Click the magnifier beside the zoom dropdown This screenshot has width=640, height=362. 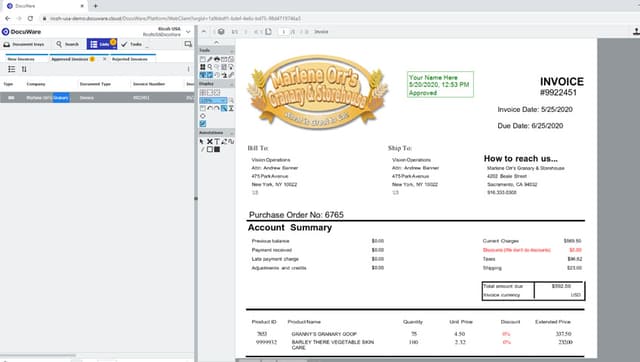coord(231,100)
